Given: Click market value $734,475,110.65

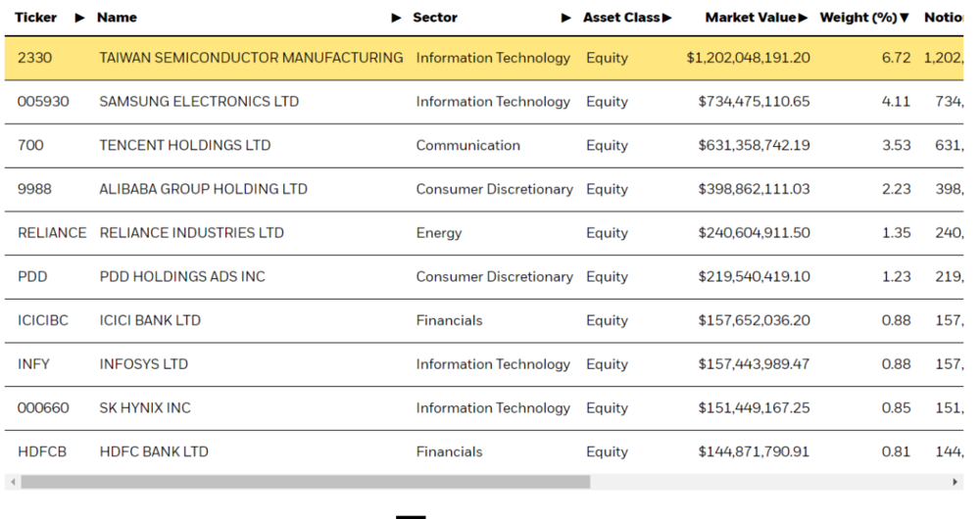Looking at the screenshot, I should click(x=754, y=101).
